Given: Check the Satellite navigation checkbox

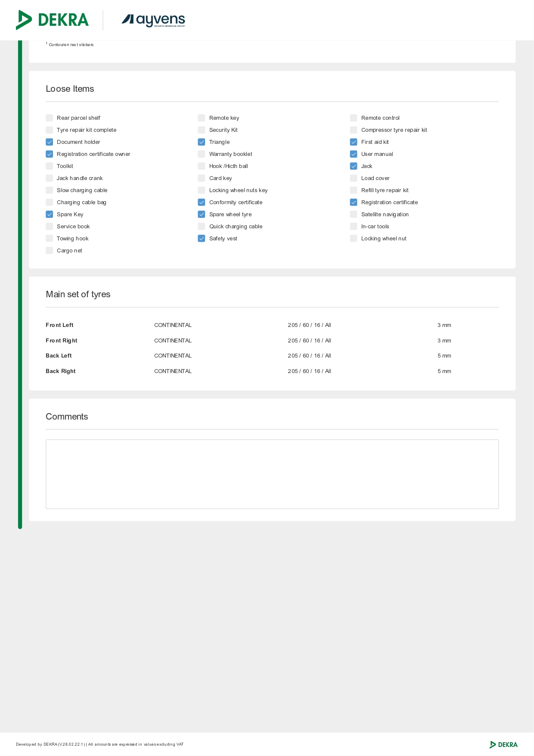Looking at the screenshot, I should 354,215.
